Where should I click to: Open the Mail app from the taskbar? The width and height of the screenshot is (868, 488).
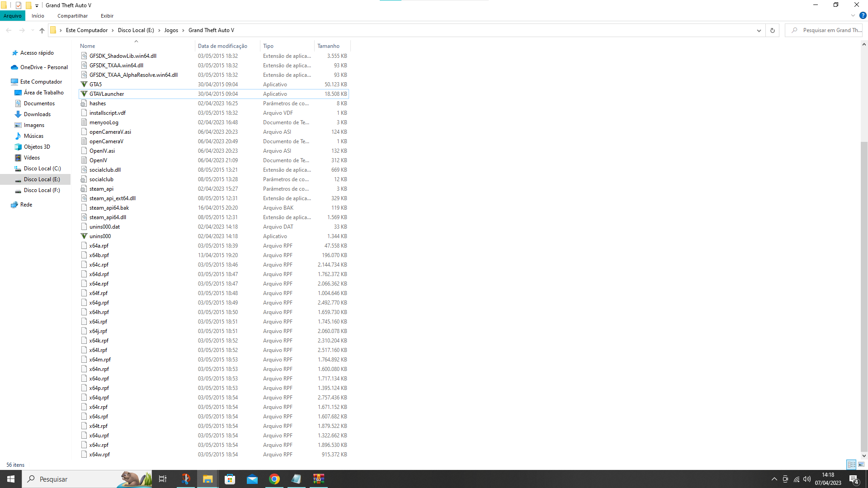click(x=252, y=479)
